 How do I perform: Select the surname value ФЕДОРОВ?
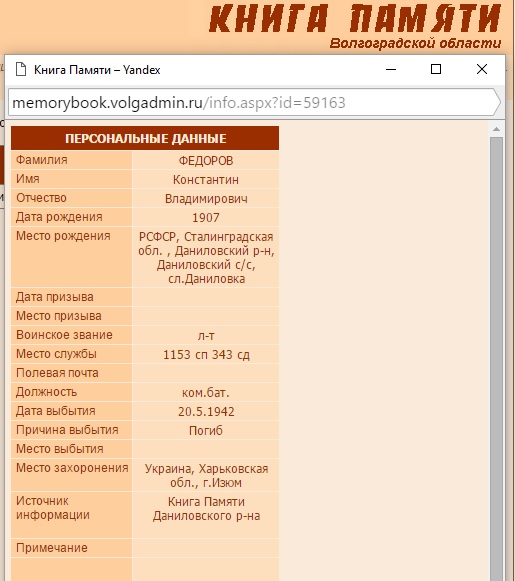click(206, 161)
